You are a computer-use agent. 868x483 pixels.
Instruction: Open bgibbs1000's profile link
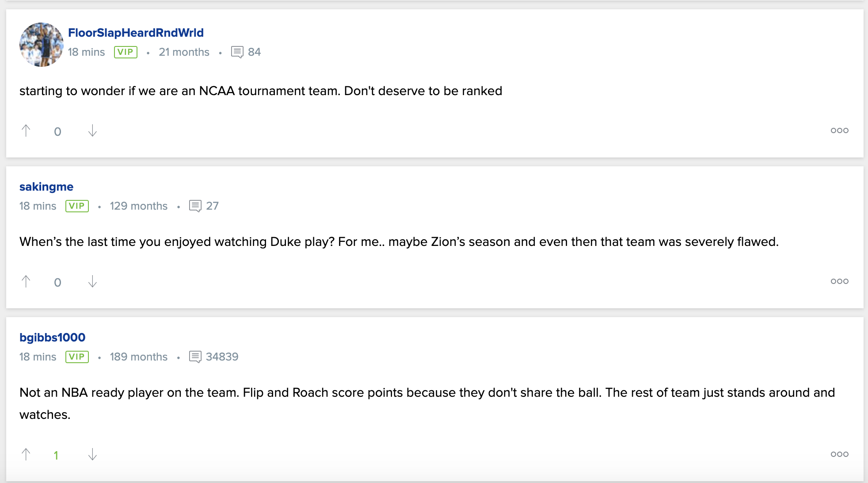coord(52,337)
